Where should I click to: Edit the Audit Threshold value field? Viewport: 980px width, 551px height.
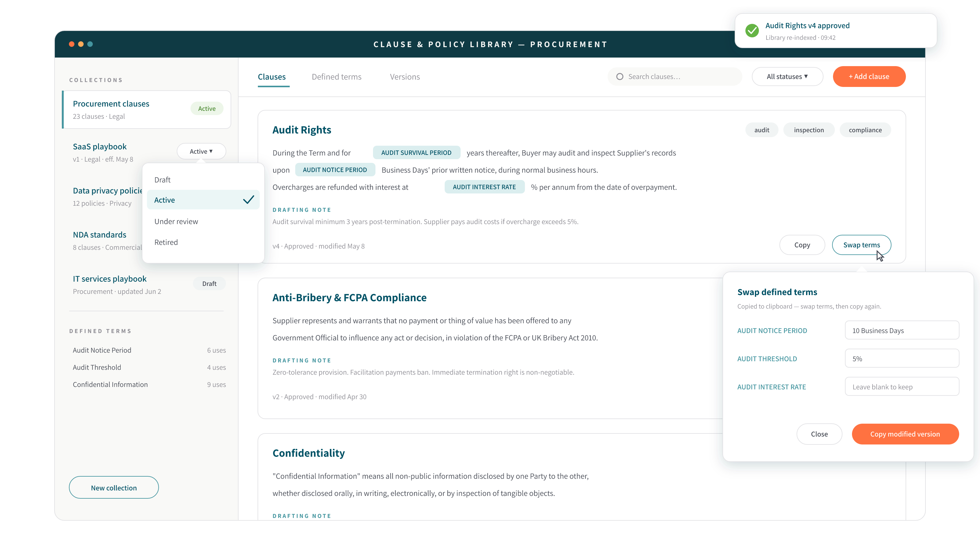(902, 358)
